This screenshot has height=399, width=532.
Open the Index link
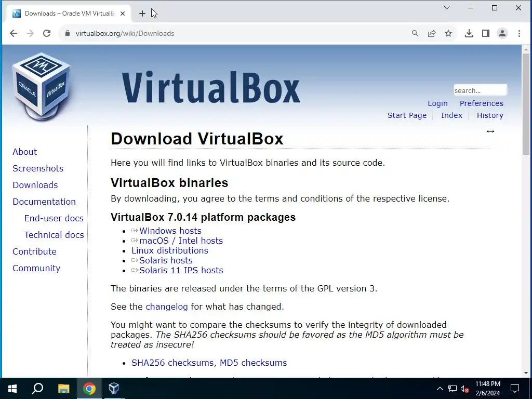pyautogui.click(x=451, y=115)
